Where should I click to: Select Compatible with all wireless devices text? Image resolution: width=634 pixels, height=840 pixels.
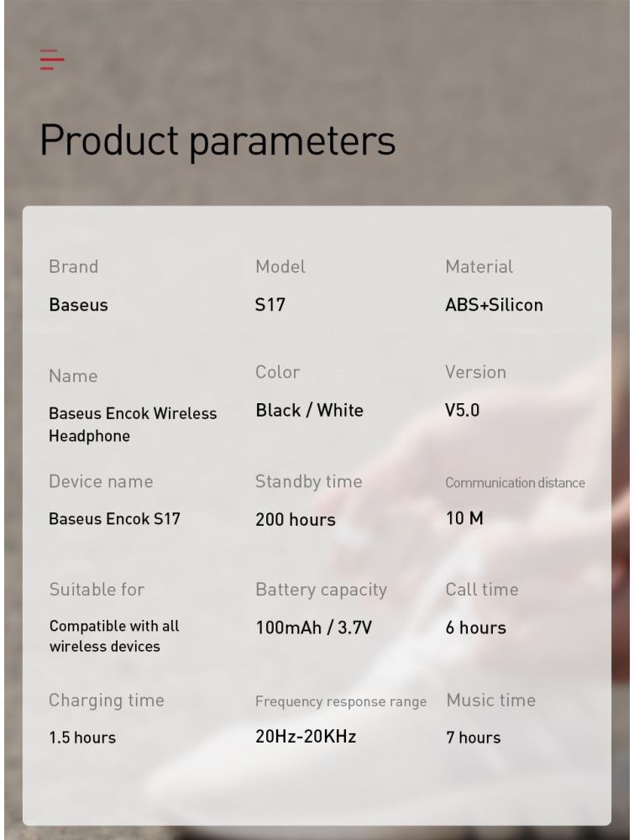tap(114, 636)
